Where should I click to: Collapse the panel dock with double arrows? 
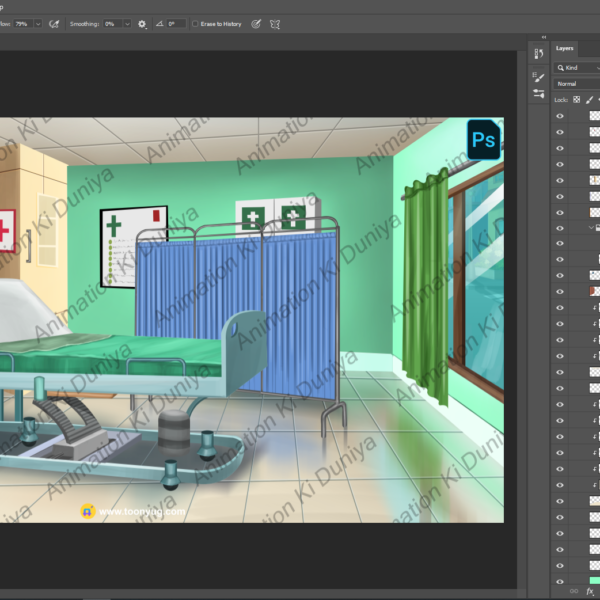click(544, 37)
